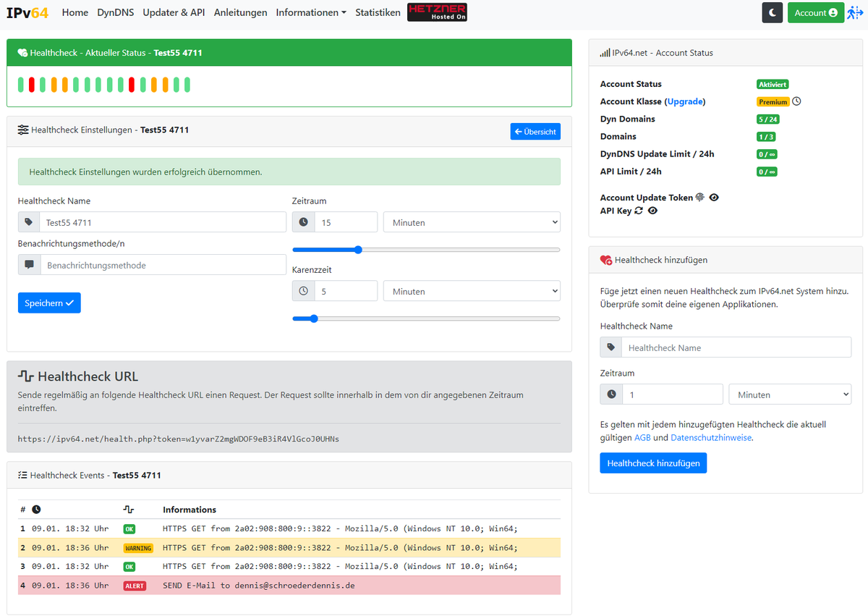Click the signal bars icon in Account Status header
This screenshot has width=868, height=616.
605,53
